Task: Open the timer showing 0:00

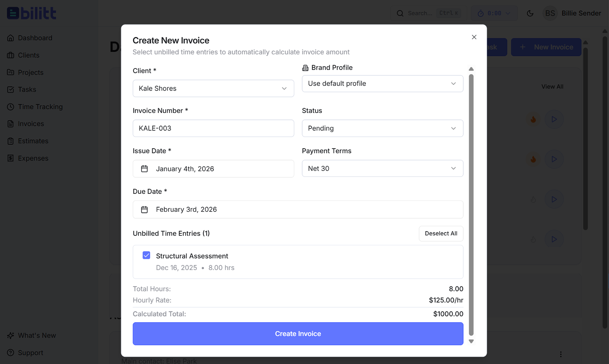Action: pyautogui.click(x=494, y=13)
